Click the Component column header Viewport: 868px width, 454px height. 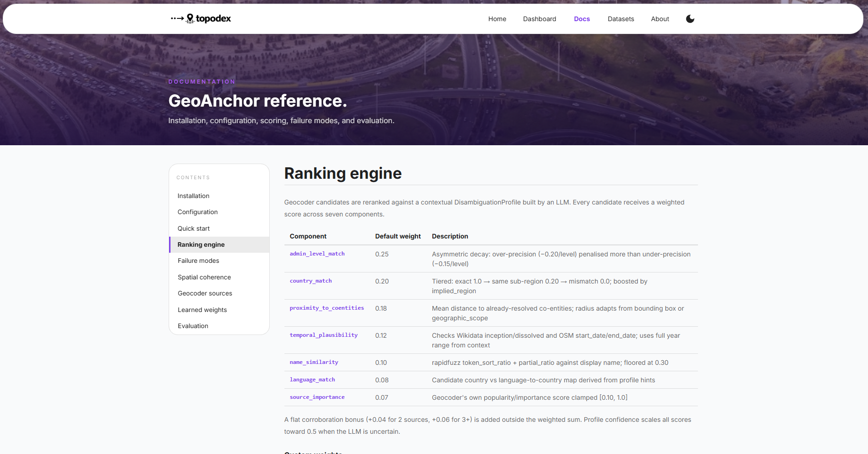click(x=308, y=236)
